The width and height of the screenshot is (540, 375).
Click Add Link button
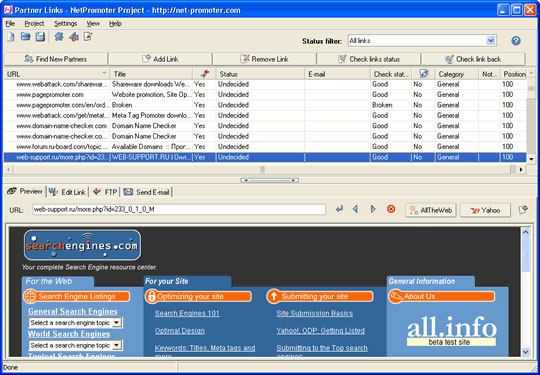coord(160,59)
